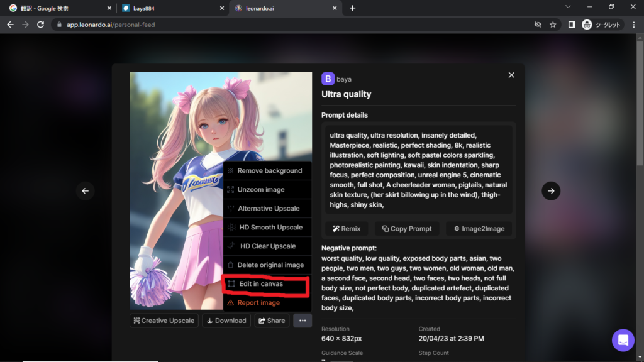This screenshot has height=362, width=644.
Task: Choose Remove background from the menu
Action: 269,171
